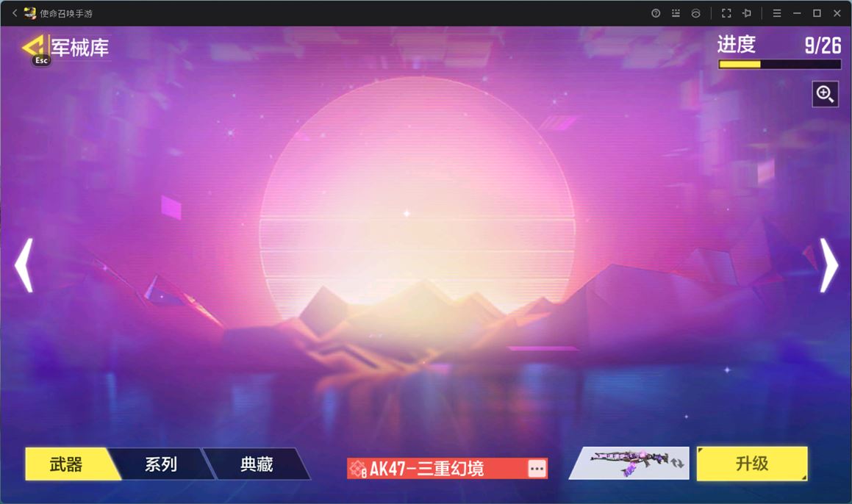The image size is (852, 504).
Task: Minimize the emulator window
Action: (x=797, y=13)
